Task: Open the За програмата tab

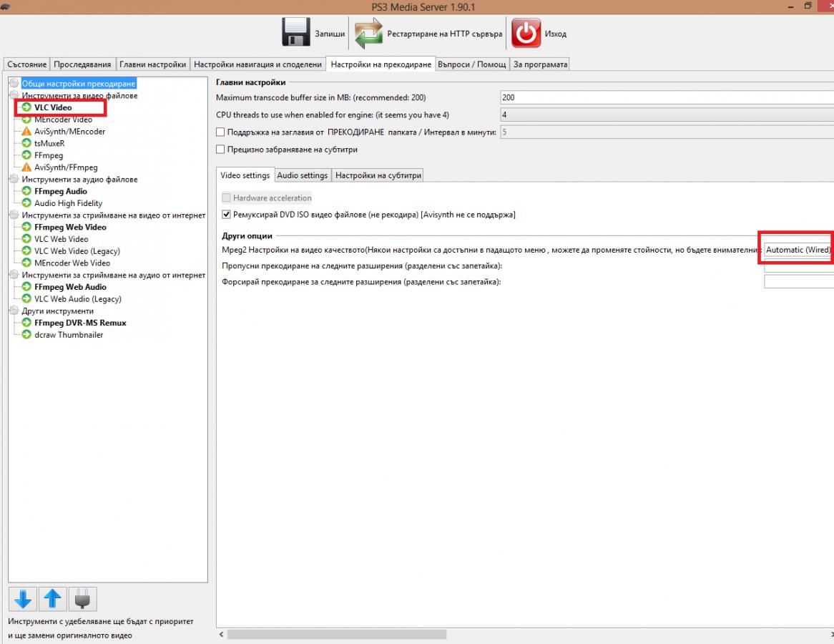Action: tap(540, 64)
